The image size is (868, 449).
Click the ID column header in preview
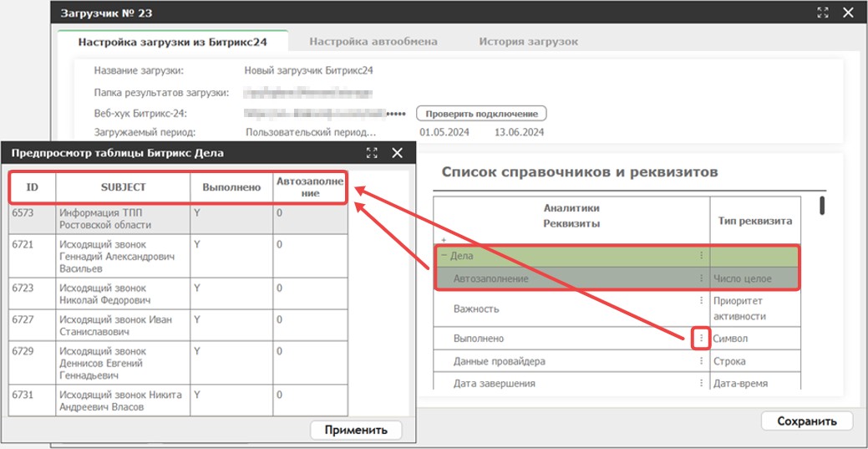coord(33,187)
